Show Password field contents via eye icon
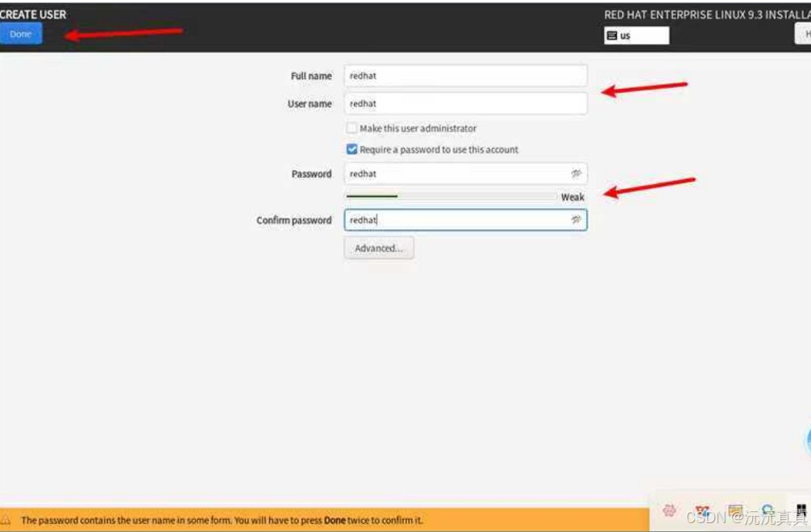 coord(576,174)
